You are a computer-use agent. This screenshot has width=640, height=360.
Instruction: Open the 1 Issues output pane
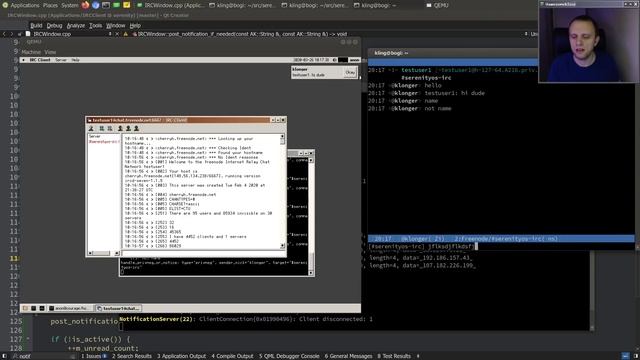(x=94, y=356)
